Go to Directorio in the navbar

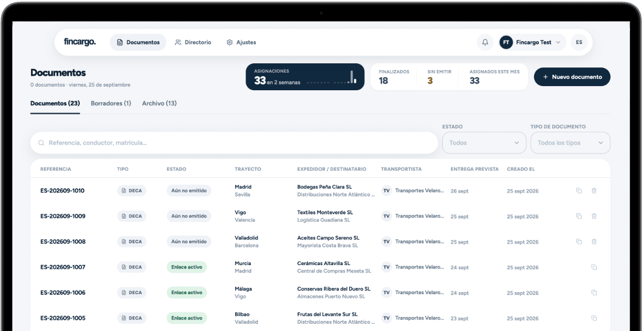193,43
